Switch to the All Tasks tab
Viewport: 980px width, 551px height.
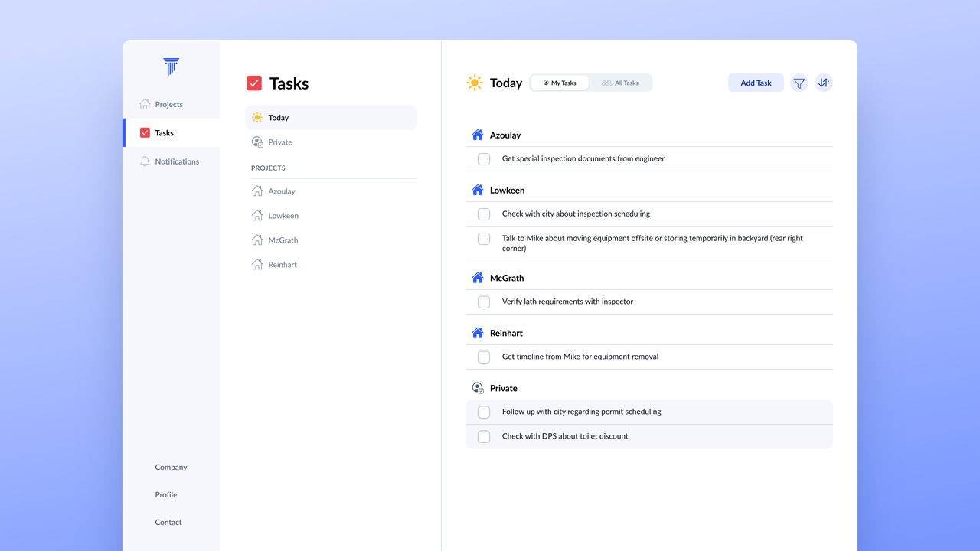[x=620, y=83]
